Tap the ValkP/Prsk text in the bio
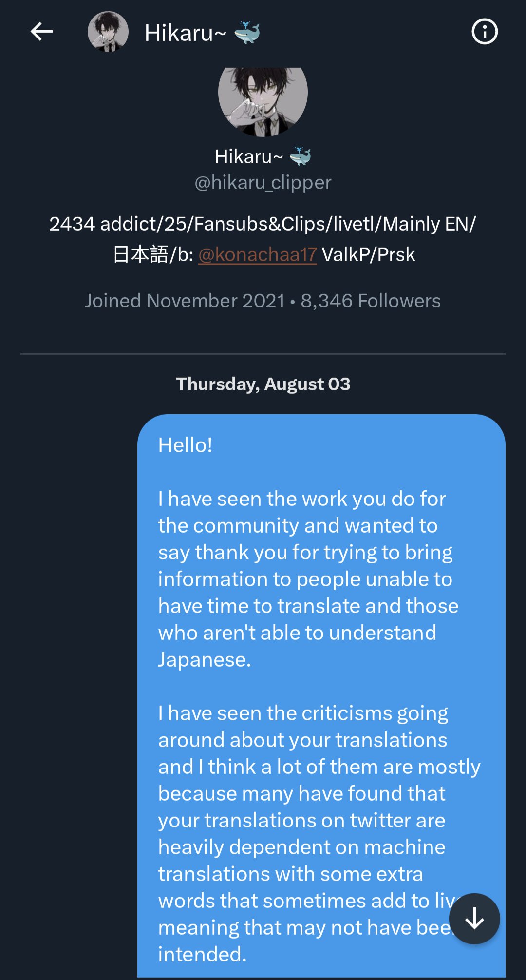The image size is (526, 980). coord(369,254)
